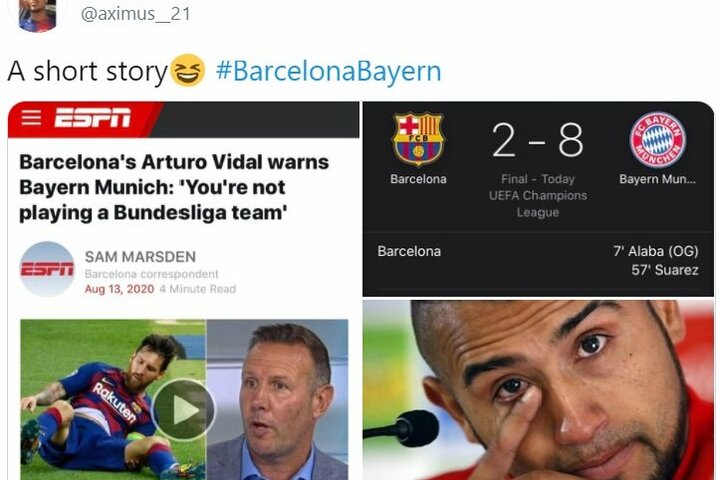Click the Sam Marsden author name

(140, 257)
